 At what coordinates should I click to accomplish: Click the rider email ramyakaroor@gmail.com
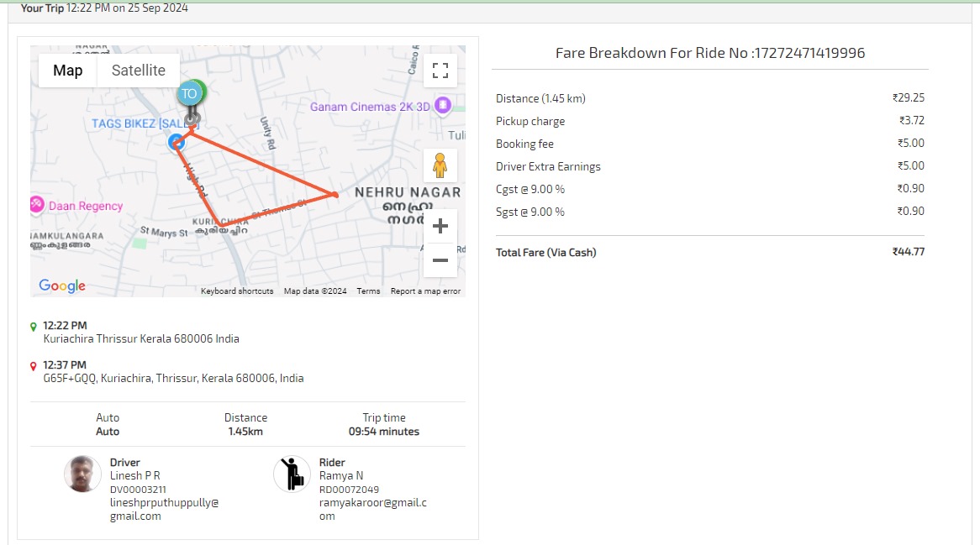tap(372, 509)
